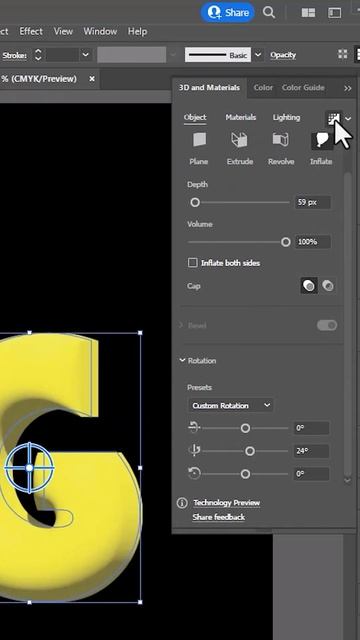This screenshot has width=360, height=640.
Task: Click the X rotation 0° field
Action: click(312, 428)
